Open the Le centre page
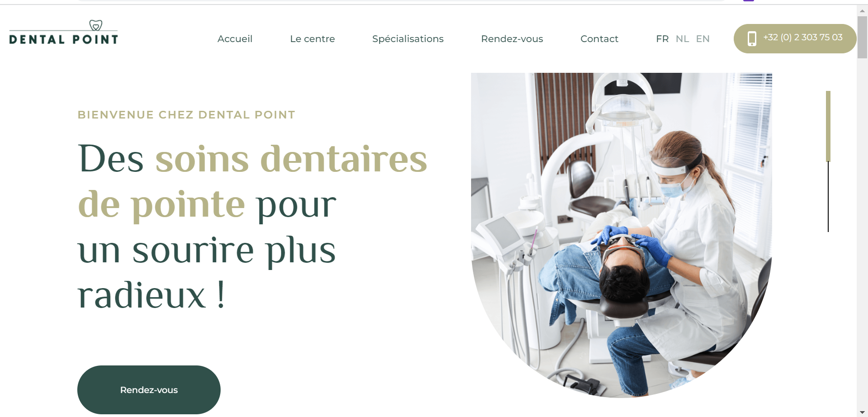The height and width of the screenshot is (417, 868). tap(312, 39)
